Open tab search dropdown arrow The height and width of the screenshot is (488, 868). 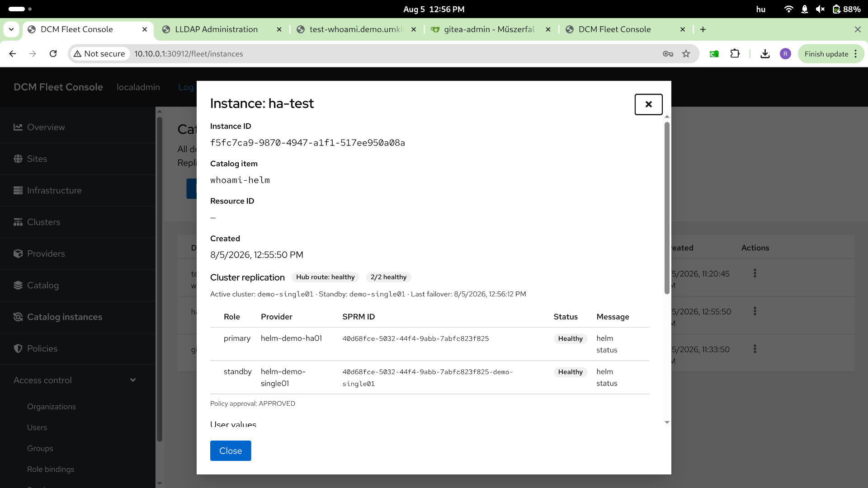point(11,29)
